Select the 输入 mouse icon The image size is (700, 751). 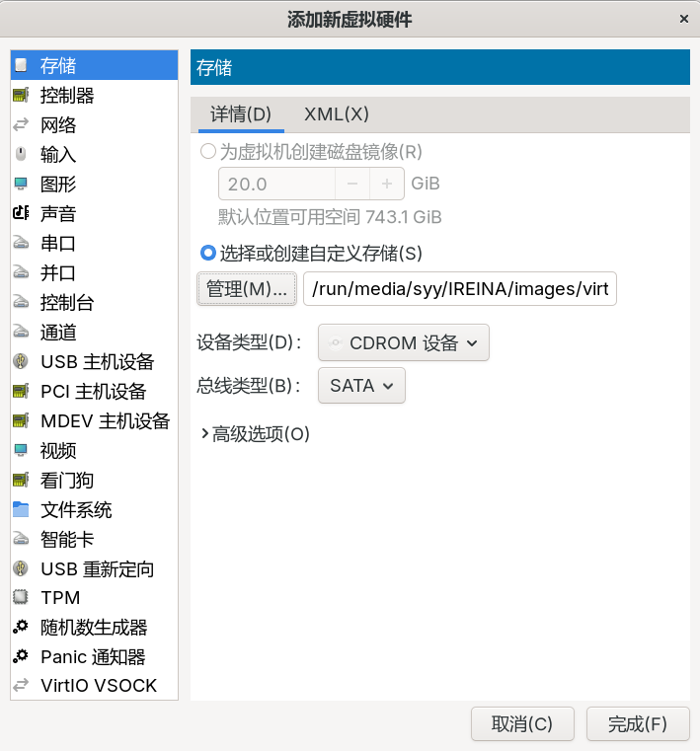21,155
